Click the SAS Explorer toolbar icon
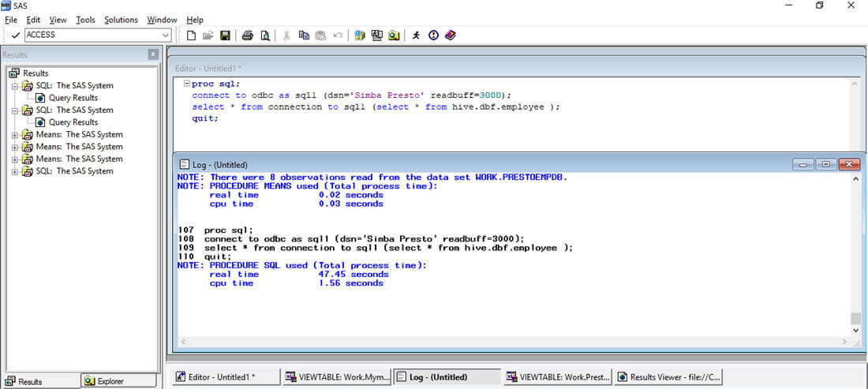868x389 pixels. click(377, 36)
